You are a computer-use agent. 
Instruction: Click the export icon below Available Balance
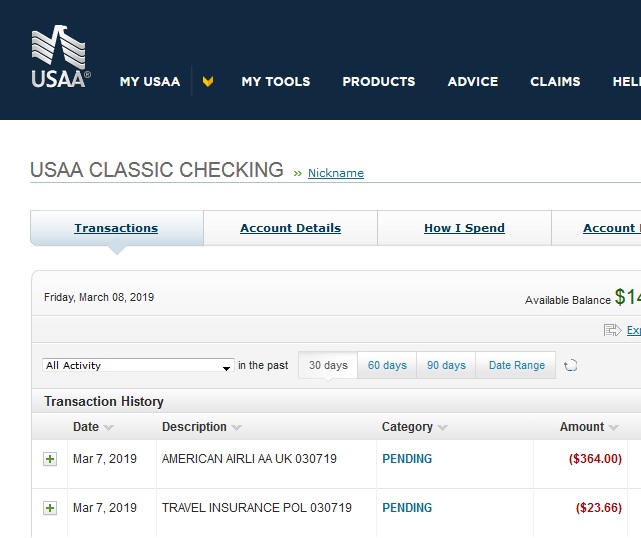pos(613,330)
